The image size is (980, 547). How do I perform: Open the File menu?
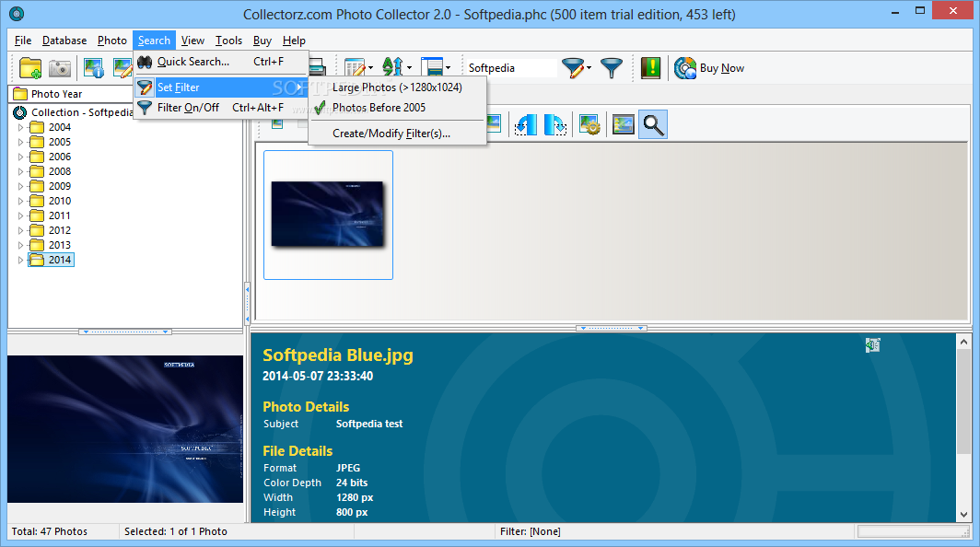click(23, 41)
